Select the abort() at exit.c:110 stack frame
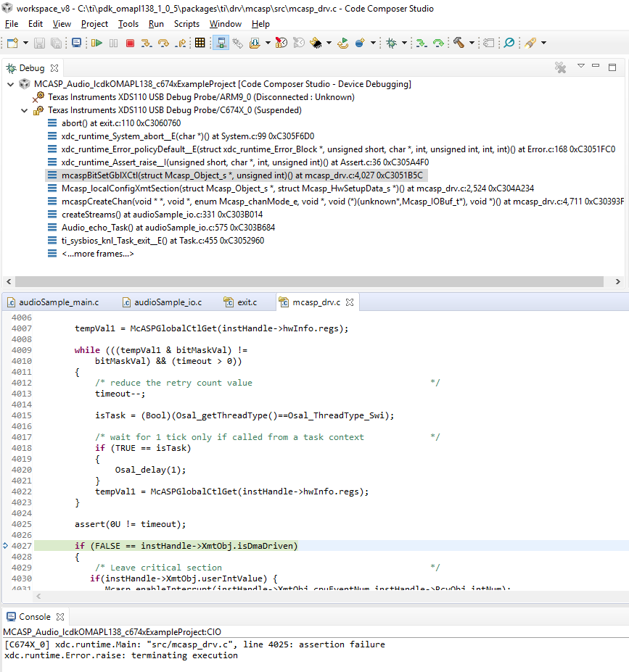The height and width of the screenshot is (672, 629). click(x=121, y=123)
